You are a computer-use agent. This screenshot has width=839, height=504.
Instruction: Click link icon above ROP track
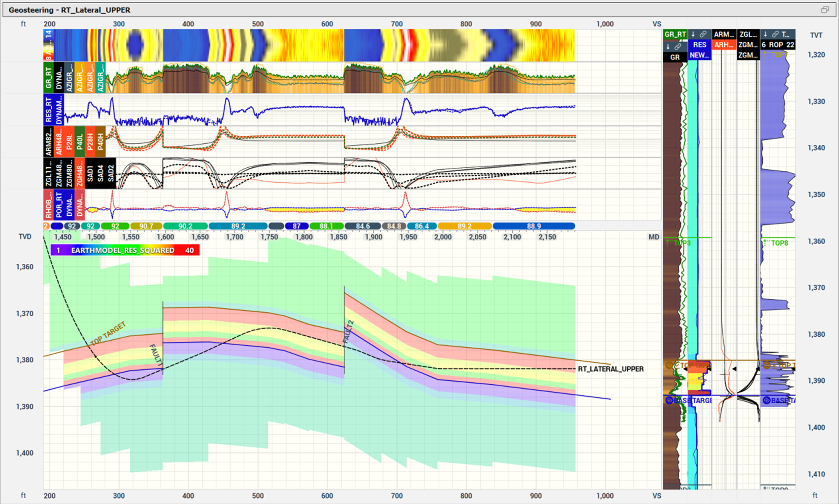click(x=775, y=34)
